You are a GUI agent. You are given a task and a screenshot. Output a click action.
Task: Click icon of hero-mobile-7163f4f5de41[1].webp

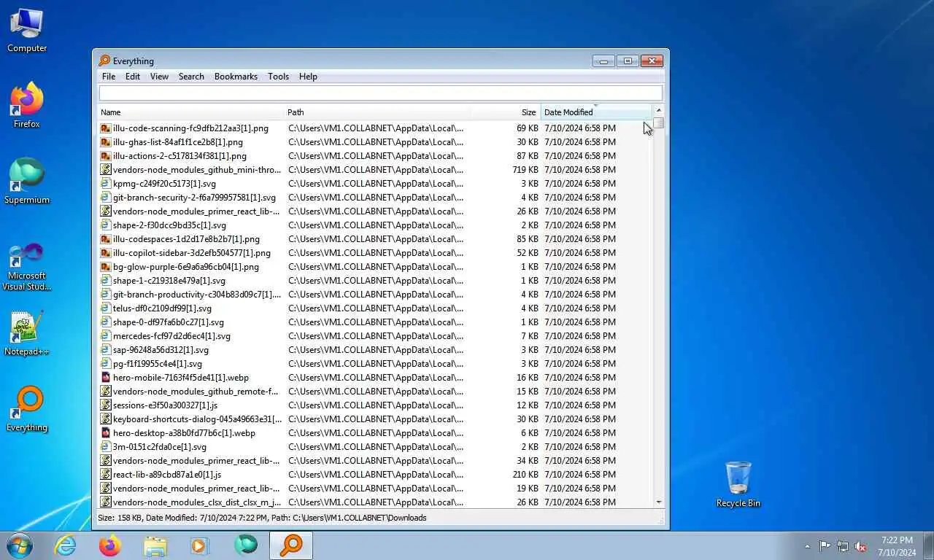[106, 378]
